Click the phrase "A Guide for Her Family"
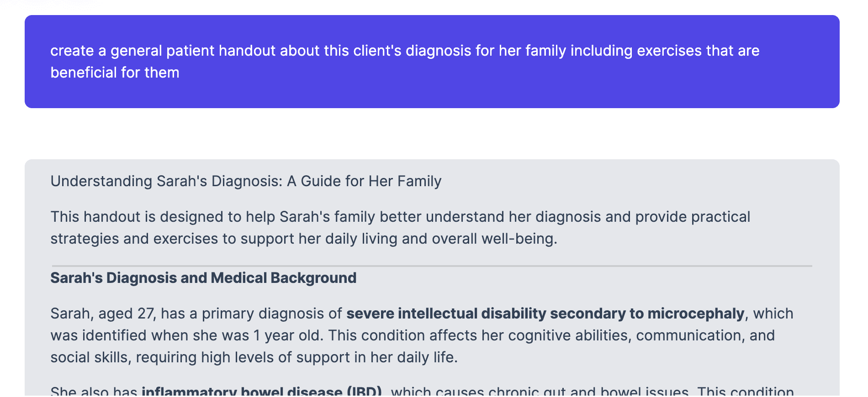This screenshot has height=397, width=868. pos(364,181)
